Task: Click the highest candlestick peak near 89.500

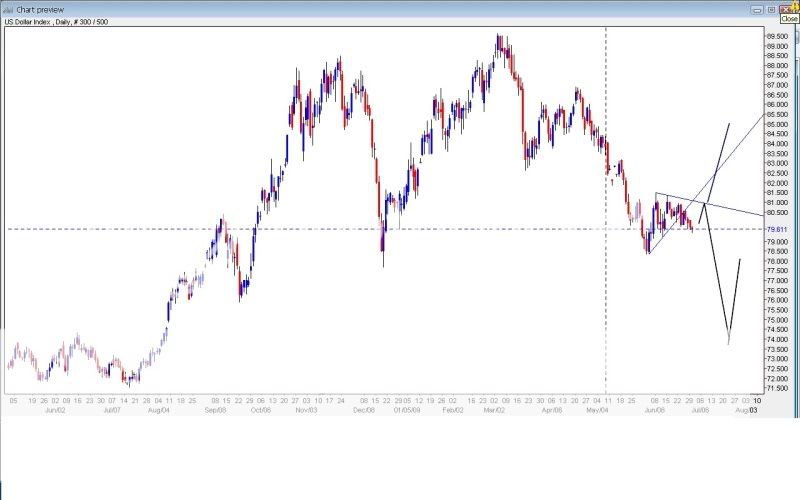Action: [498, 36]
